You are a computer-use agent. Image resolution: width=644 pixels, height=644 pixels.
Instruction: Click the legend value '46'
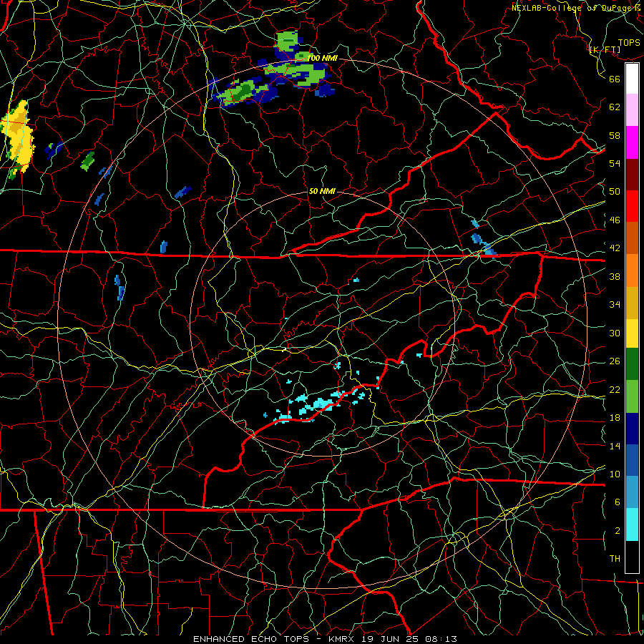click(615, 220)
